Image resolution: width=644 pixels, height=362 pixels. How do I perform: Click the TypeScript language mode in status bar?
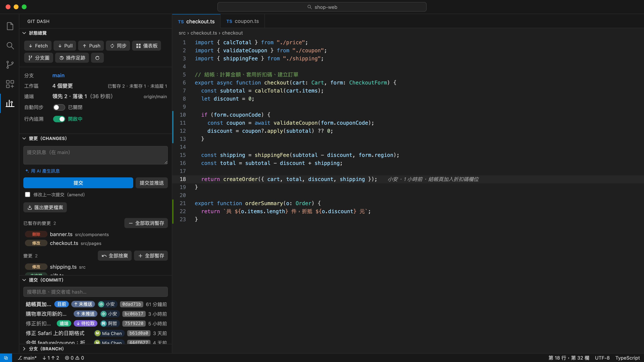click(x=627, y=358)
